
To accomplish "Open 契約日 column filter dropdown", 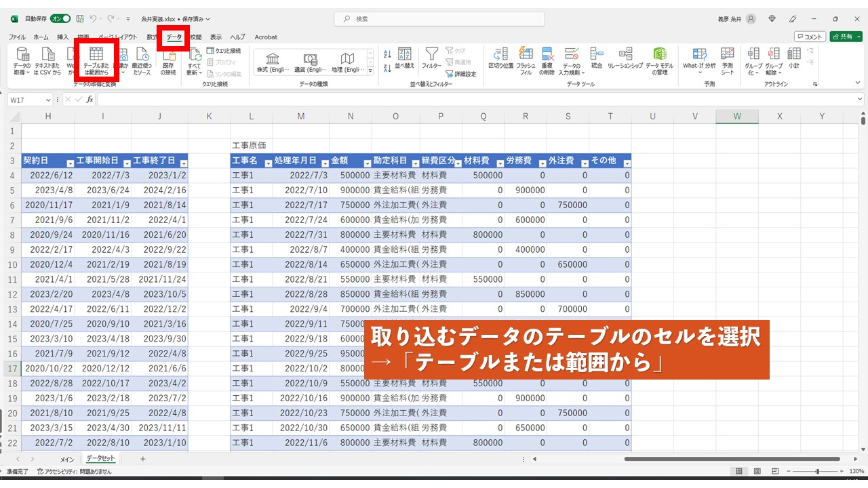I will click(70, 163).
